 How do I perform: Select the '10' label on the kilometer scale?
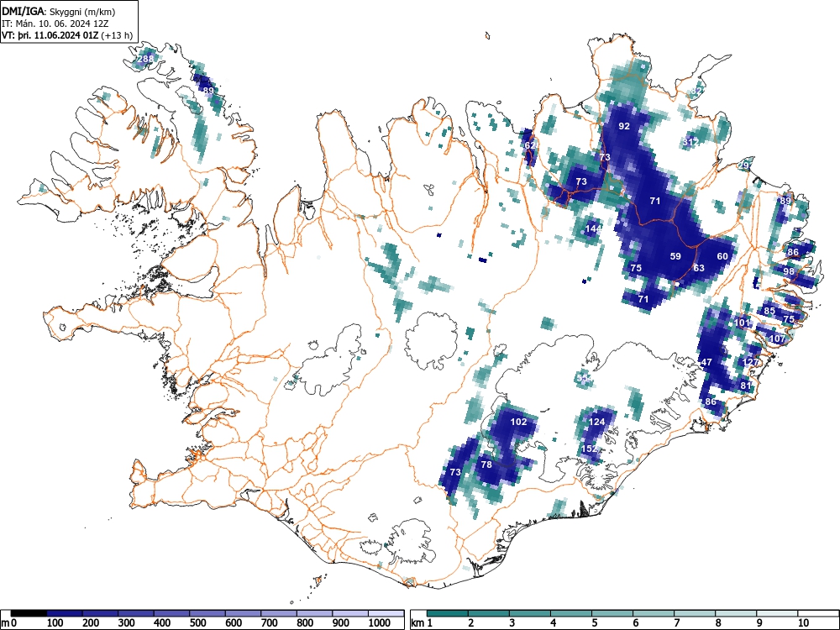[x=803, y=622]
